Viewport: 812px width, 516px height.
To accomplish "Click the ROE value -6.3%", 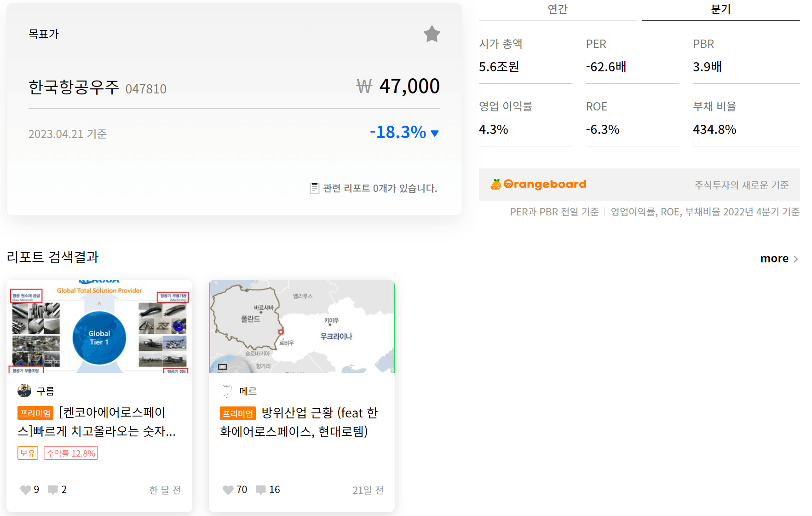I will click(x=603, y=130).
